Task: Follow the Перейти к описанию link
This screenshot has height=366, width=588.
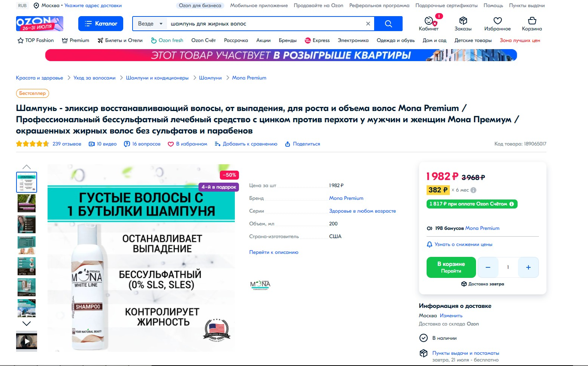Action: coord(274,252)
